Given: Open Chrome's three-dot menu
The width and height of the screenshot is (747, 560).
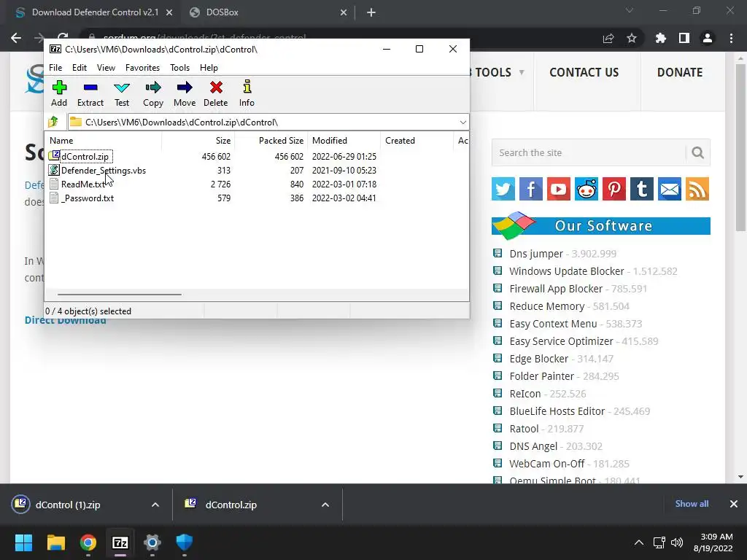Looking at the screenshot, I should coord(731,38).
